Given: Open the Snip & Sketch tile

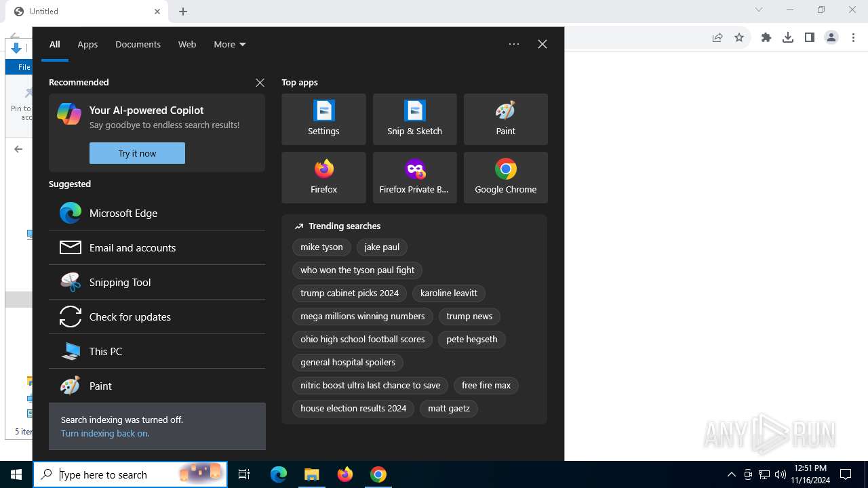Looking at the screenshot, I should coord(414,119).
